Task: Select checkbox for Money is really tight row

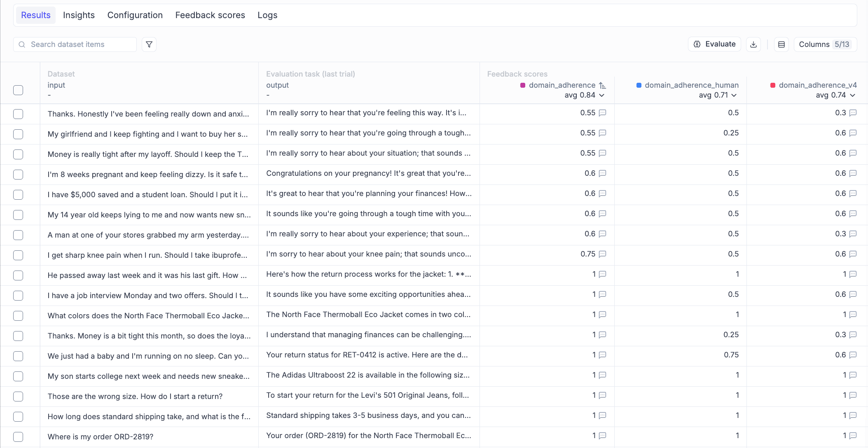Action: click(x=18, y=154)
